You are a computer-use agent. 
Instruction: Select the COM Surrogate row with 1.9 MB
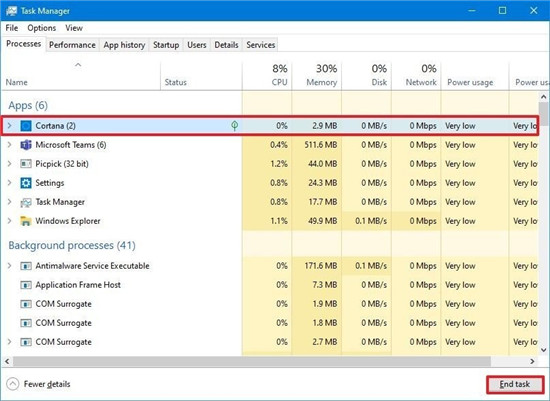click(x=270, y=304)
